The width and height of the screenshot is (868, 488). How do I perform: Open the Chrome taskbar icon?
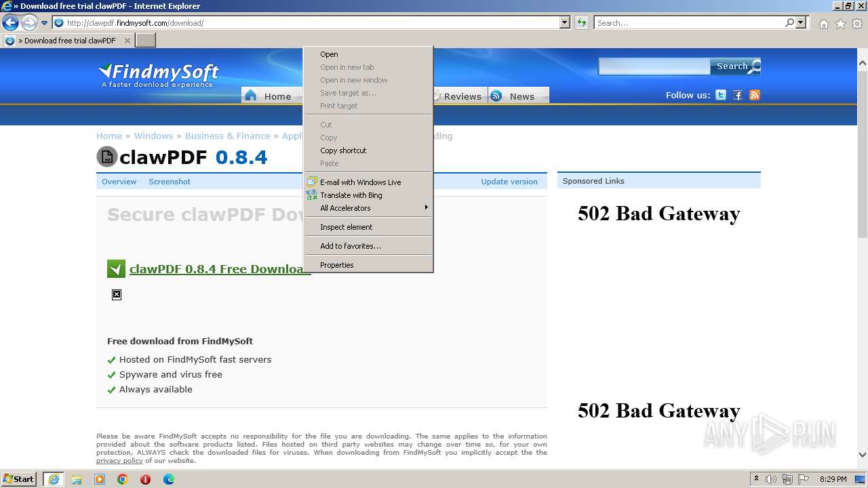tap(123, 479)
